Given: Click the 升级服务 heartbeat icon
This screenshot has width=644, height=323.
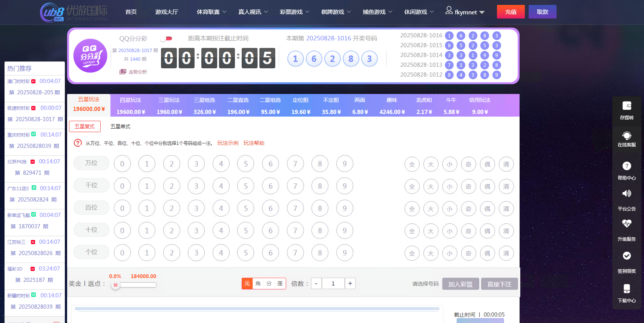Looking at the screenshot, I should pos(627,224).
